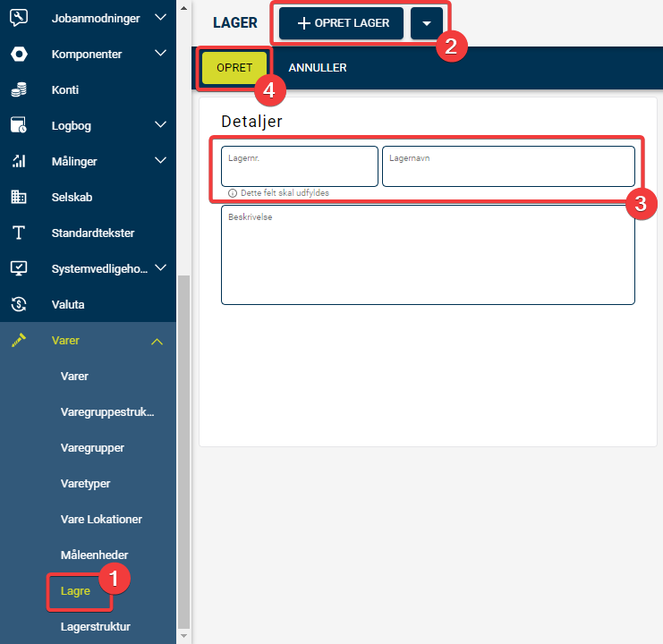Click the Logbog calendar icon

[19, 125]
